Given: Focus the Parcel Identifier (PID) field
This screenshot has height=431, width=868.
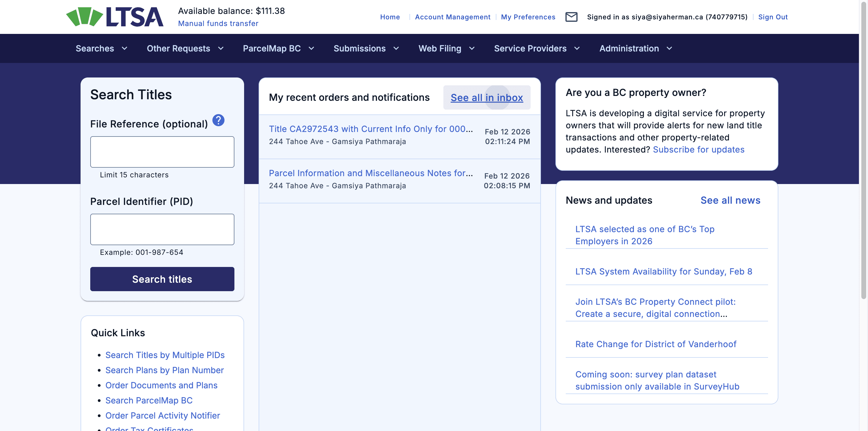Looking at the screenshot, I should (162, 229).
